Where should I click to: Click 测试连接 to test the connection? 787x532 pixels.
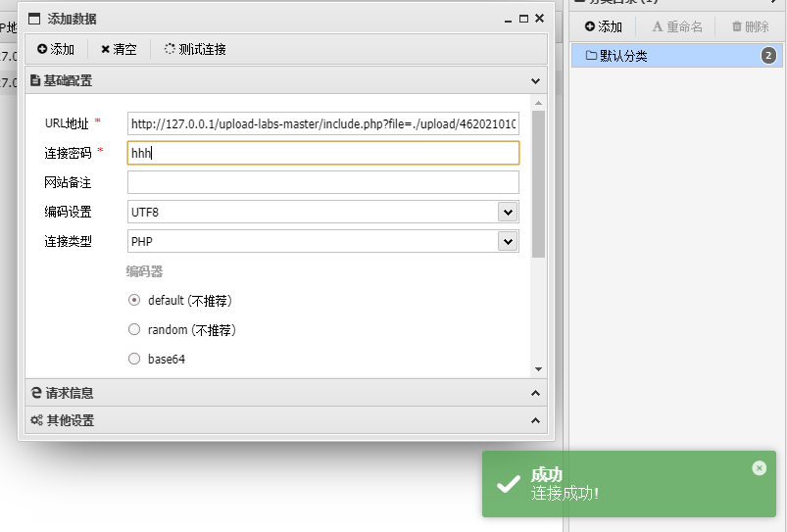point(195,49)
